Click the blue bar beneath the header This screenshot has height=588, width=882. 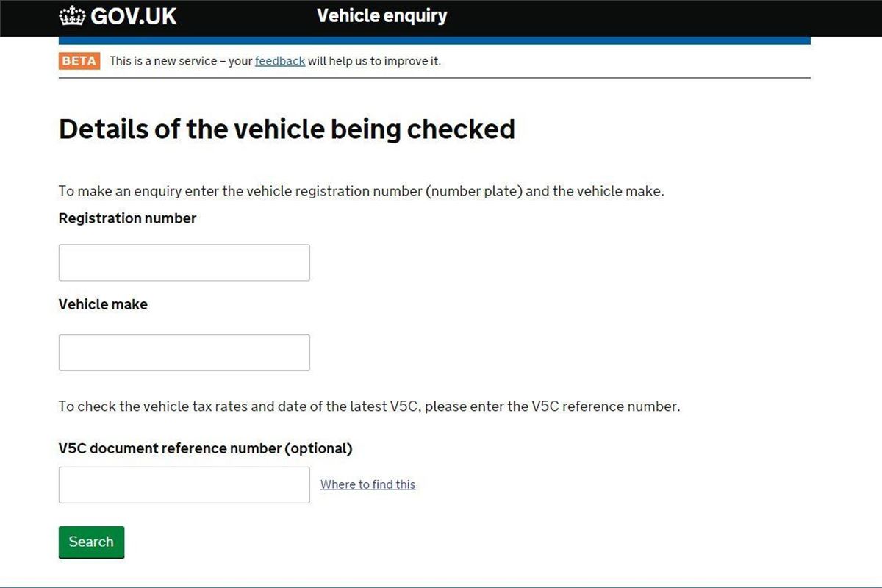point(434,40)
